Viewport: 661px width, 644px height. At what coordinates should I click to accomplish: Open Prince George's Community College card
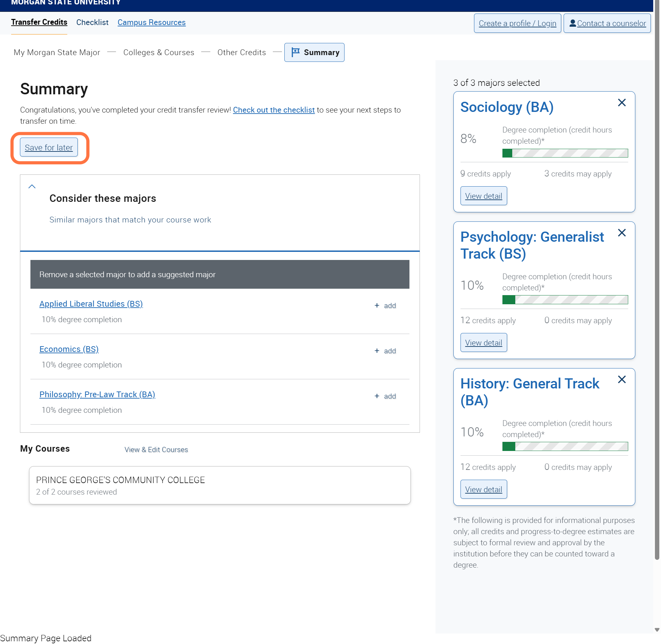tap(220, 485)
